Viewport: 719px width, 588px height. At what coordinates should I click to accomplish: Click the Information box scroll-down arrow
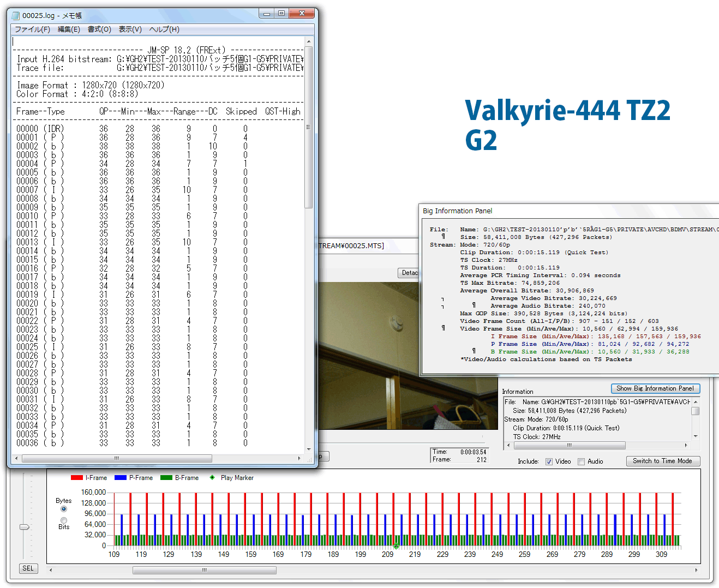pyautogui.click(x=695, y=436)
